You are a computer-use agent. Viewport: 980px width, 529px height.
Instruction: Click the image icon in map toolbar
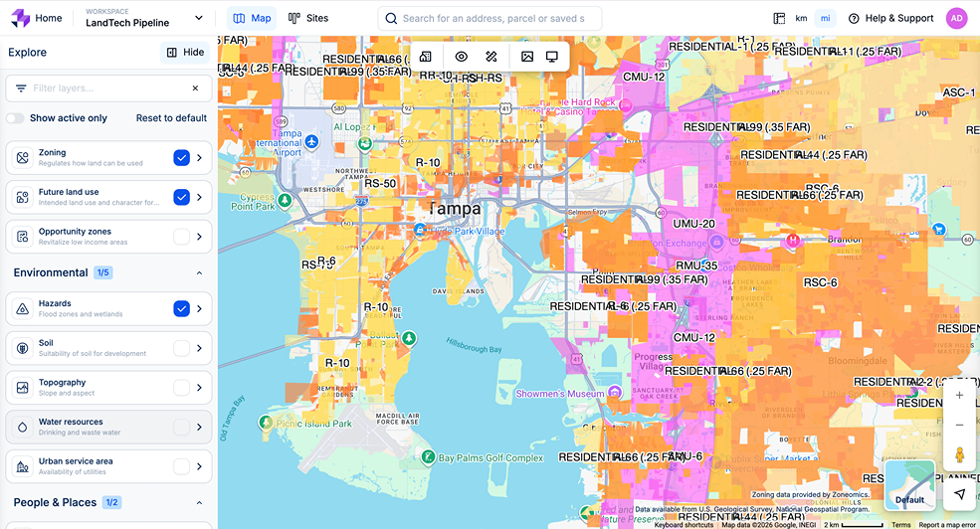pyautogui.click(x=527, y=57)
